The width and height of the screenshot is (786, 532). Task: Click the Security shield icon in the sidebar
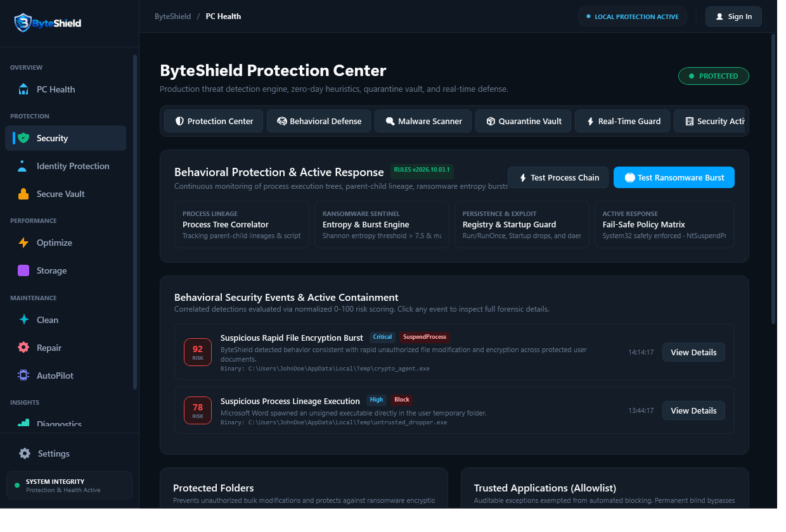[x=23, y=138]
